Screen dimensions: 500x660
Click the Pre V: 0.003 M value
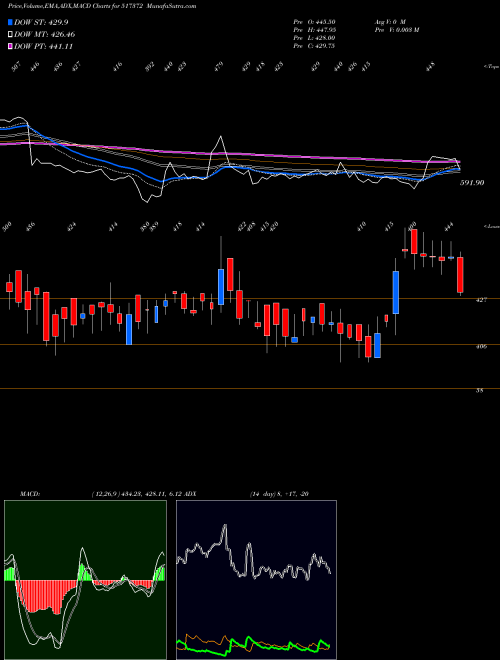pyautogui.click(x=396, y=30)
